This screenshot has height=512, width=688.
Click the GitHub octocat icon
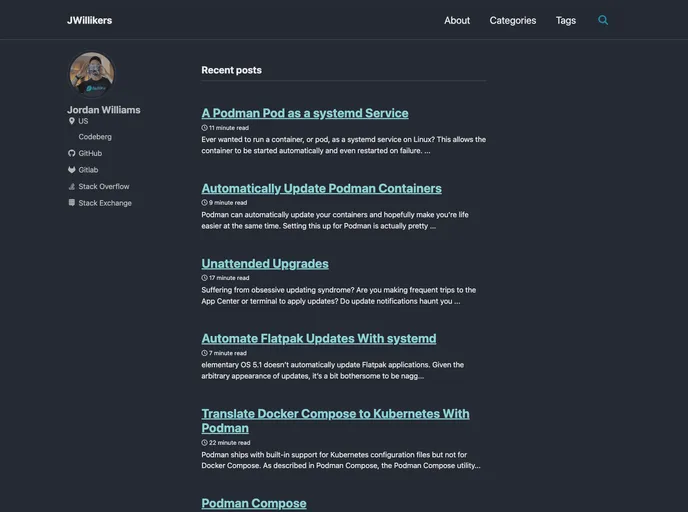pos(72,153)
